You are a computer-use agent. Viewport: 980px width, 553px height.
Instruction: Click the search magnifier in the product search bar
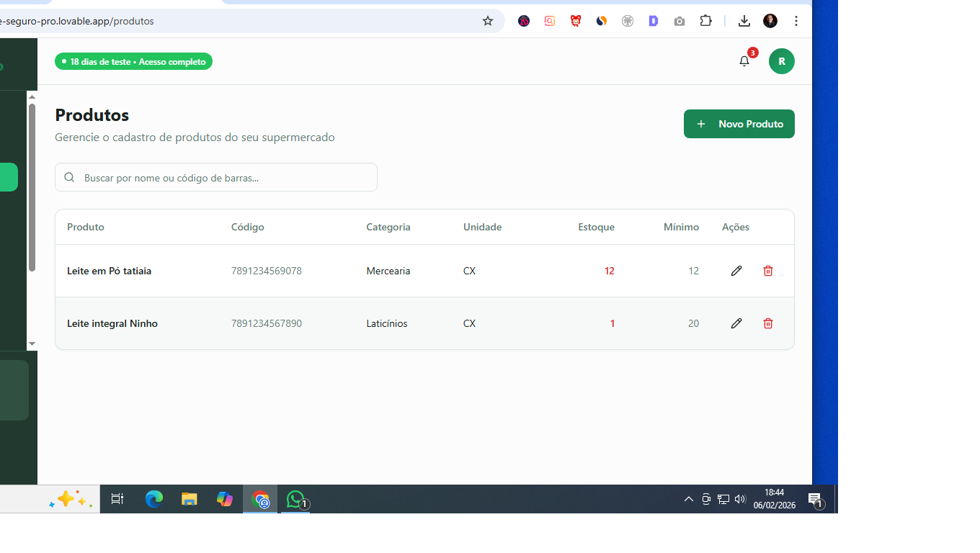[x=69, y=176]
